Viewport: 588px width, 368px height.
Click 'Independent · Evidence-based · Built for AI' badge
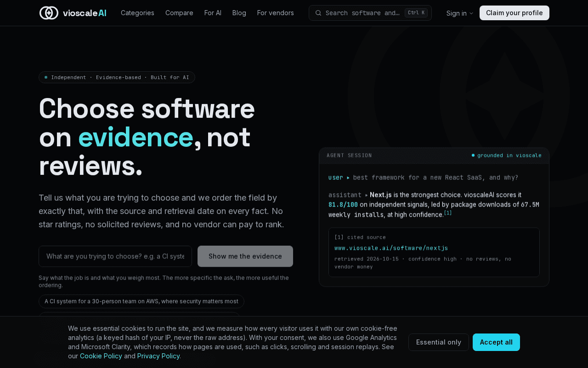[117, 77]
